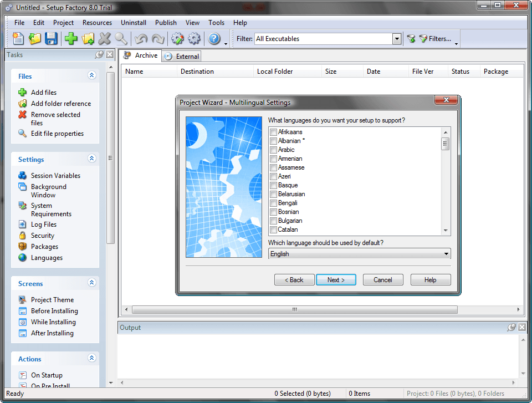Click the Next button in wizard

tap(336, 280)
